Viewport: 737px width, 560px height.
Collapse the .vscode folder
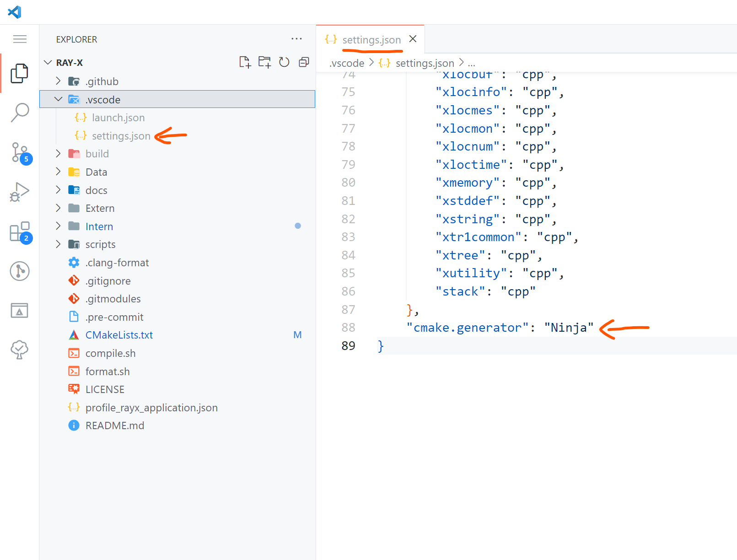click(x=58, y=99)
